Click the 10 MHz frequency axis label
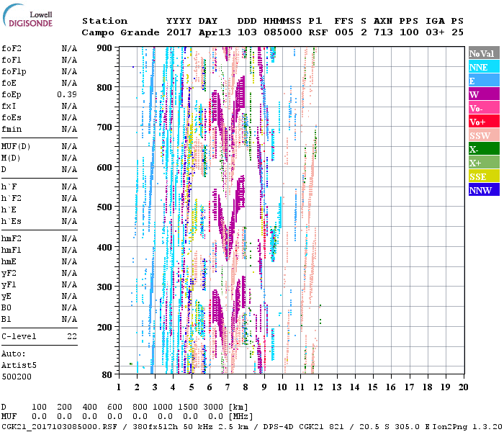This screenshot has width=504, height=432. click(x=282, y=387)
